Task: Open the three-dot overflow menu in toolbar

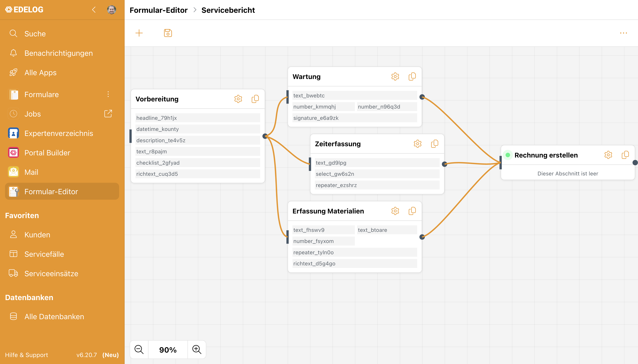Action: (624, 33)
